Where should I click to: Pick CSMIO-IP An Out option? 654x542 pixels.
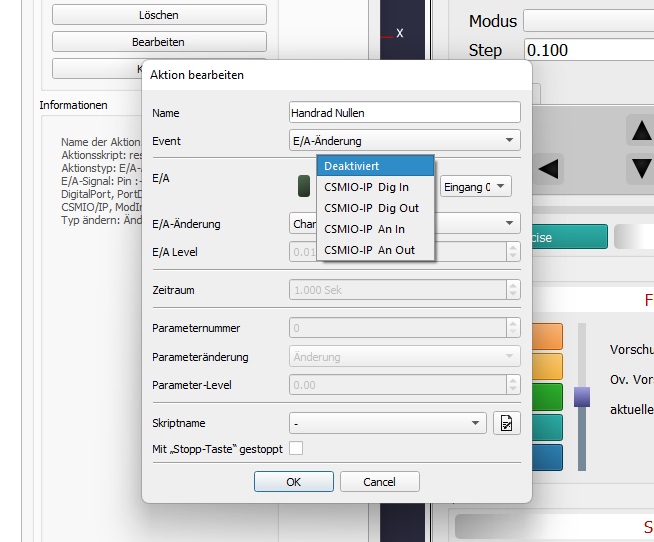375,250
